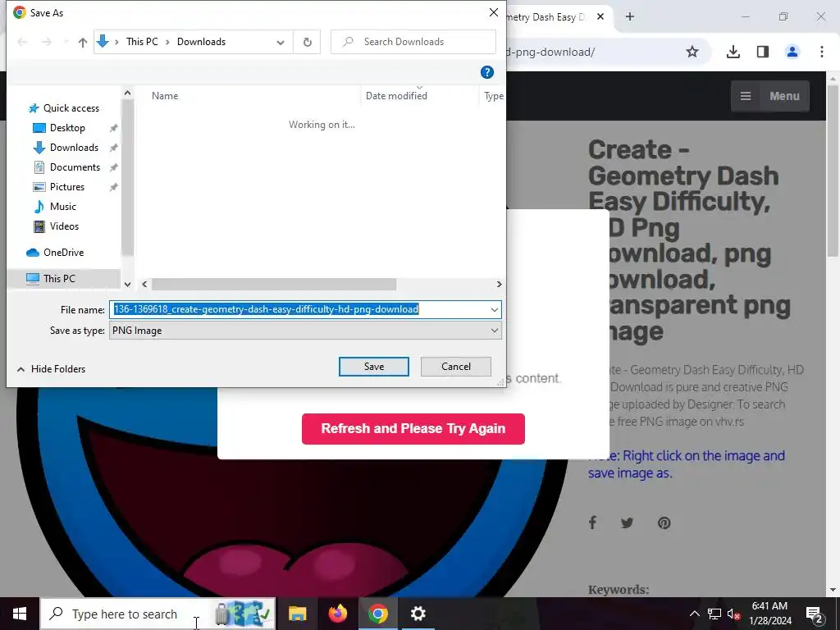
Task: Open Settings gear in taskbar
Action: point(418,614)
